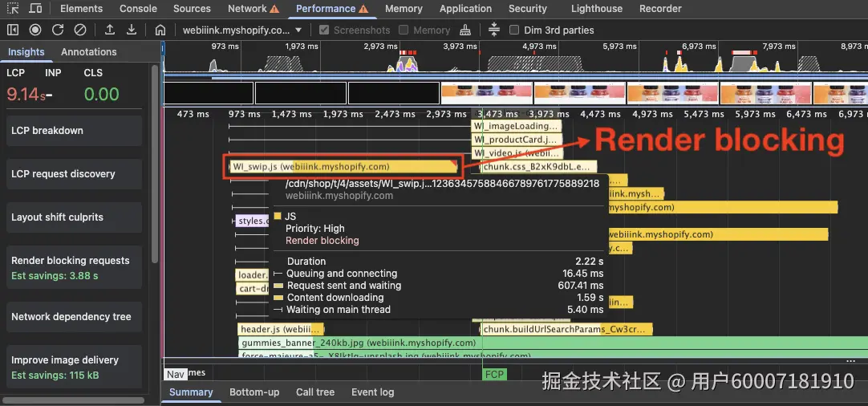
Task: Click the LCP 9.14 s metric
Action: click(26, 94)
